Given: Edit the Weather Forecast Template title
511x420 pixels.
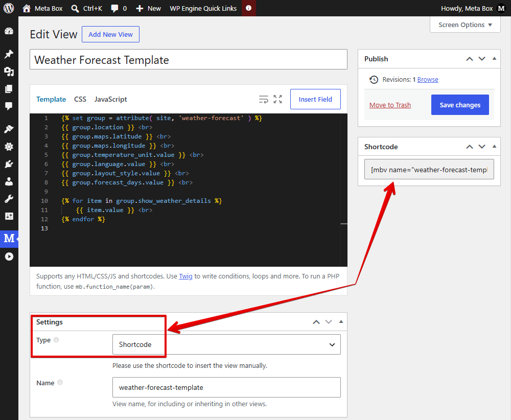Looking at the screenshot, I should click(x=189, y=60).
